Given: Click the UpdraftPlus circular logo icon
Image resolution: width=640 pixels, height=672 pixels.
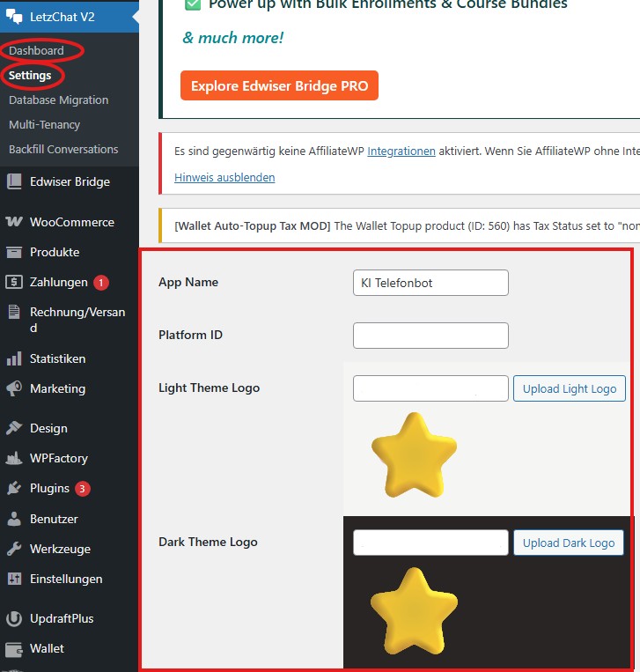Looking at the screenshot, I should click(14, 618).
